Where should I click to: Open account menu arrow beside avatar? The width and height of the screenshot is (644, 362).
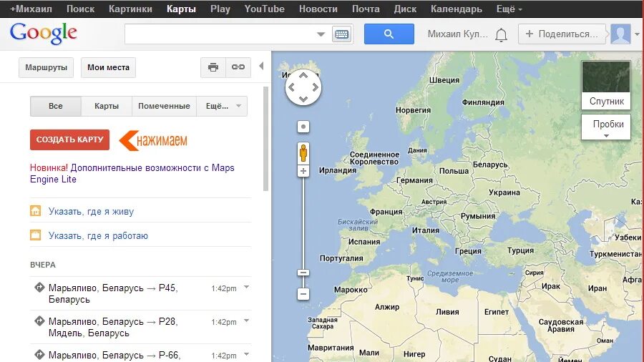point(637,34)
